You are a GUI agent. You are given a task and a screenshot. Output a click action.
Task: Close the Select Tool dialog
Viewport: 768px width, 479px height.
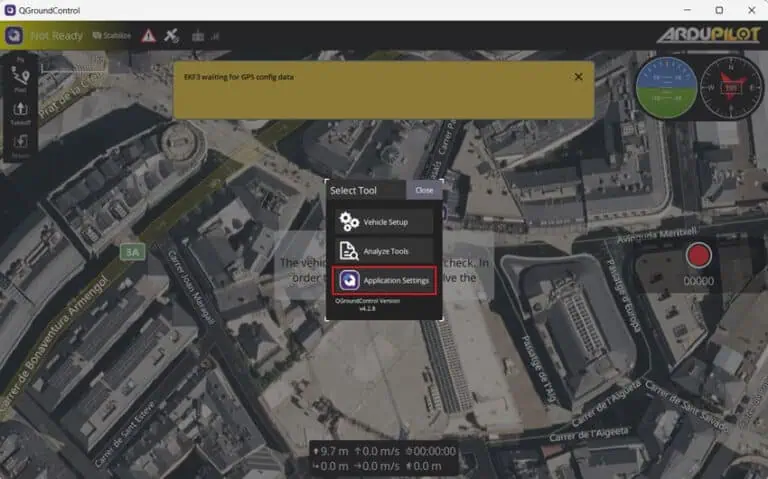click(x=424, y=190)
